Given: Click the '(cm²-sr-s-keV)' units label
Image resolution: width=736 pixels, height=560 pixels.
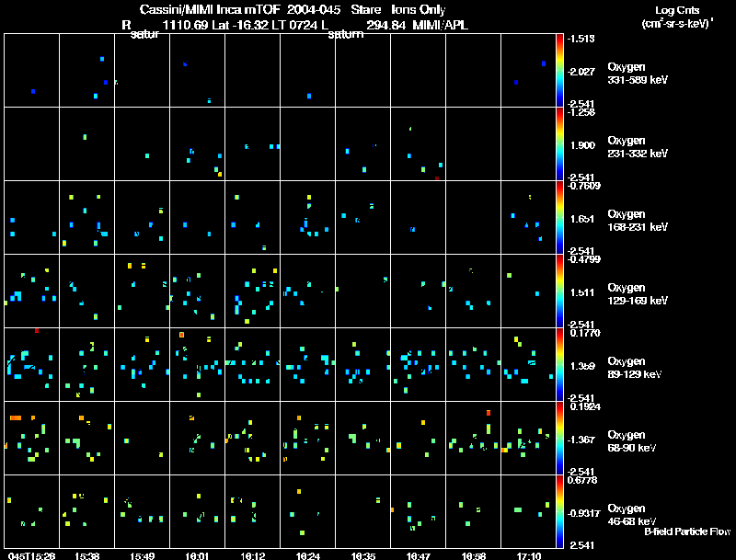Looking at the screenshot, I should [x=677, y=24].
